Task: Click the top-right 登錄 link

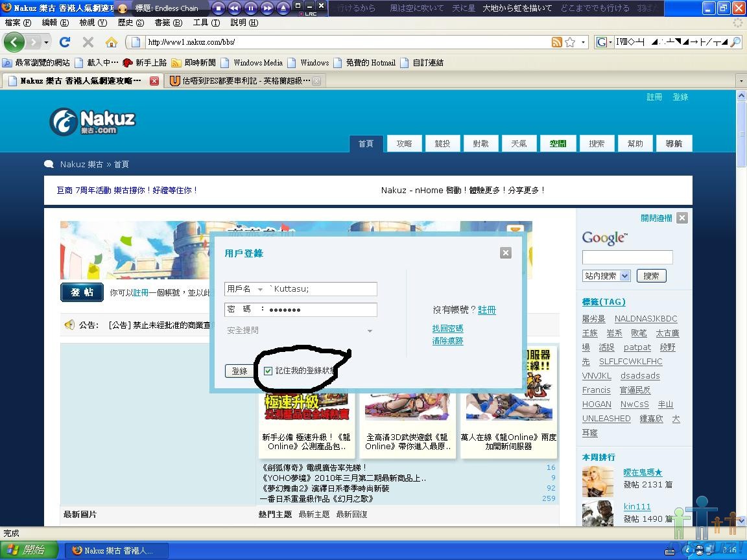Action: tap(680, 97)
